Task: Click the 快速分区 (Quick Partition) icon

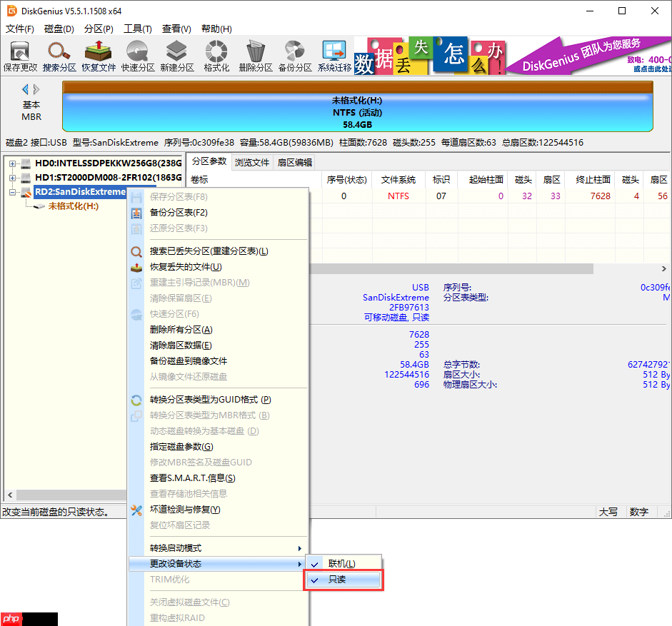Action: [x=136, y=55]
